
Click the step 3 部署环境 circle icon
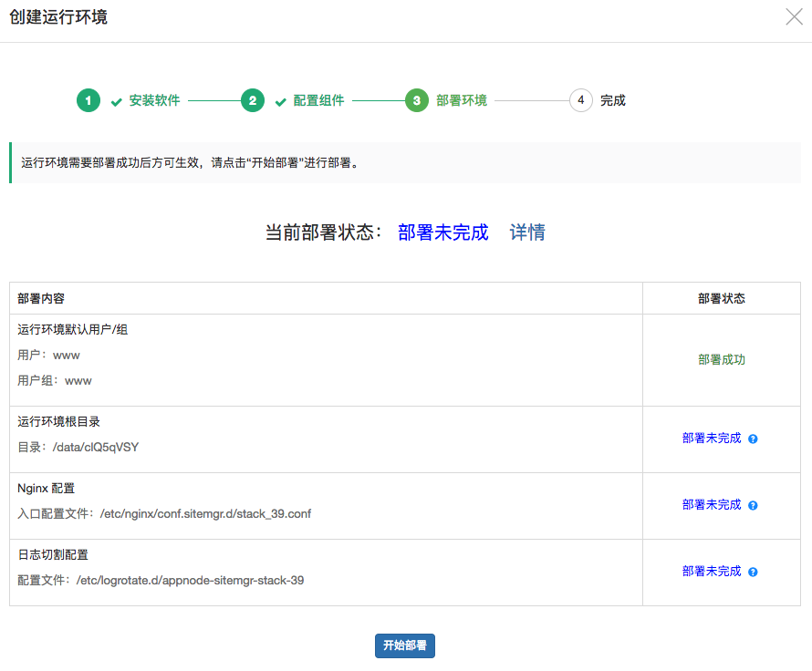416,100
